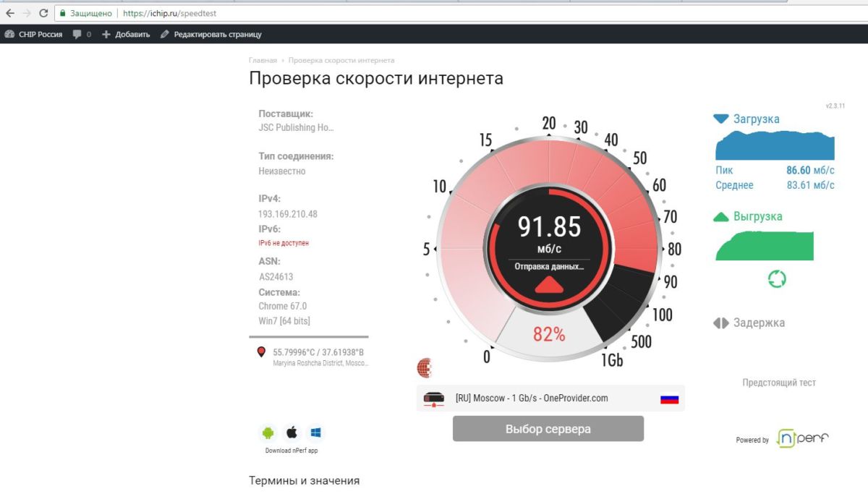The height and width of the screenshot is (494, 868).
Task: Open the Добавить menu in admin bar
Action: pos(126,34)
